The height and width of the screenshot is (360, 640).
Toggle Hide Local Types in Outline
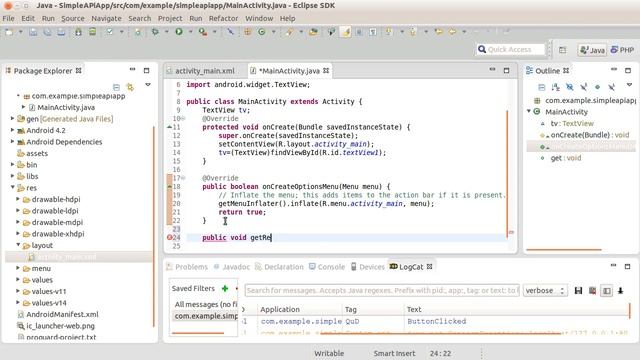point(611,87)
